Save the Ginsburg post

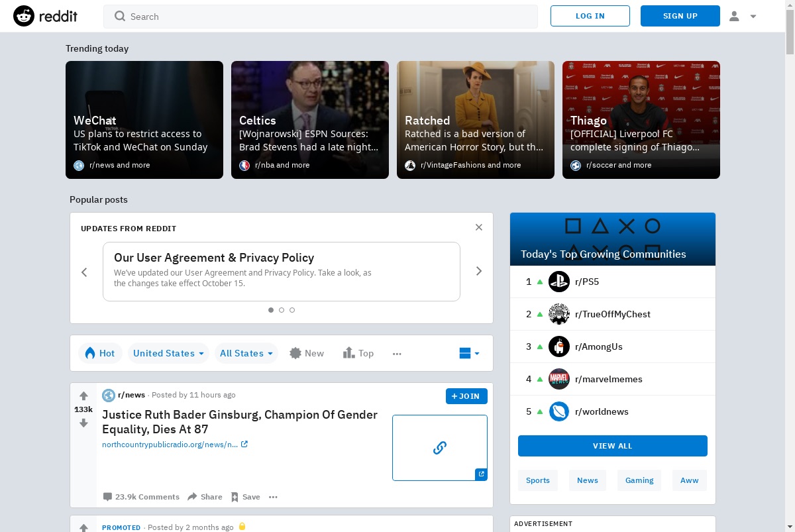[x=245, y=497]
